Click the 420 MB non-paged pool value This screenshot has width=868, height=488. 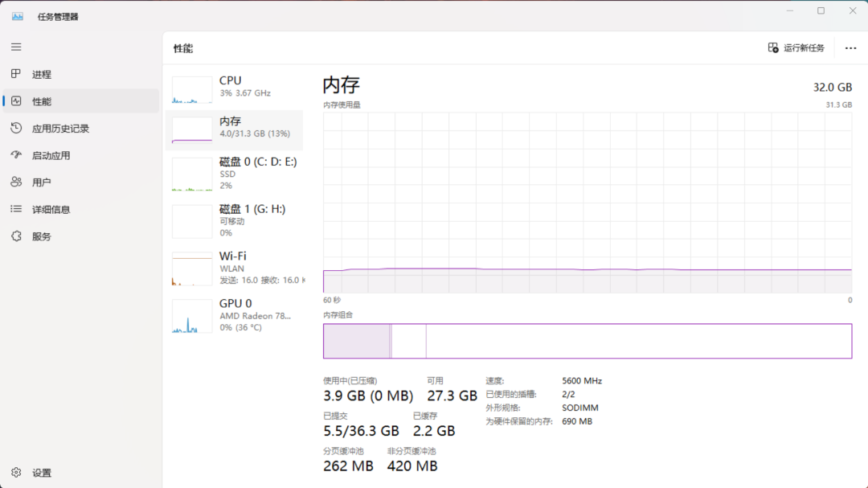[412, 465]
